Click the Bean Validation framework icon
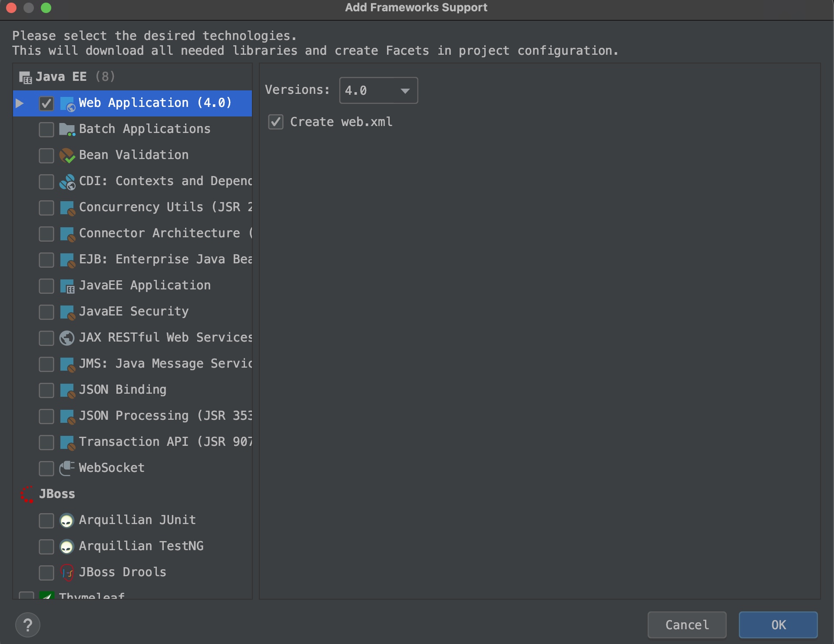The width and height of the screenshot is (834, 644). click(x=67, y=156)
